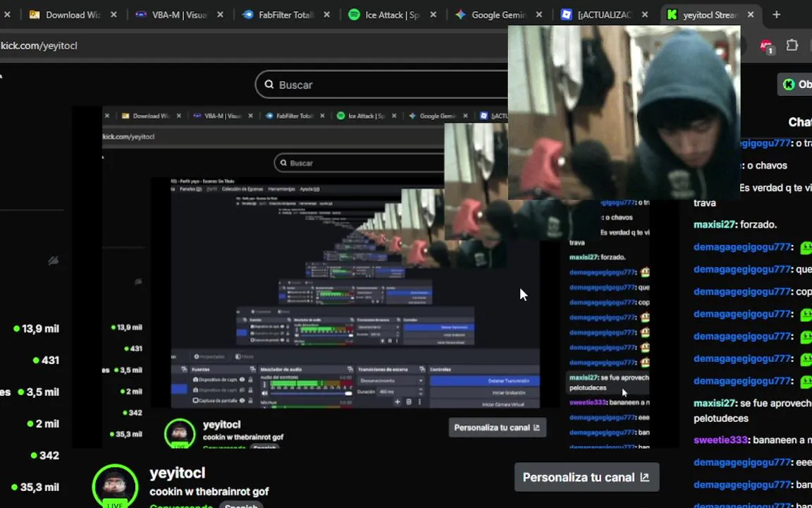812x508 pixels.
Task: Open Colección de Escenas menu in streamed OBS
Action: [x=242, y=189]
